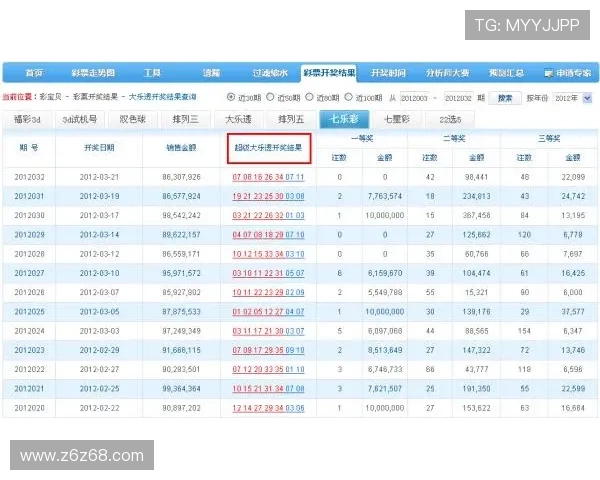Open result link 07 08 16 26 34 07 11
Viewport: 600px width, 480px height.
[x=268, y=178]
